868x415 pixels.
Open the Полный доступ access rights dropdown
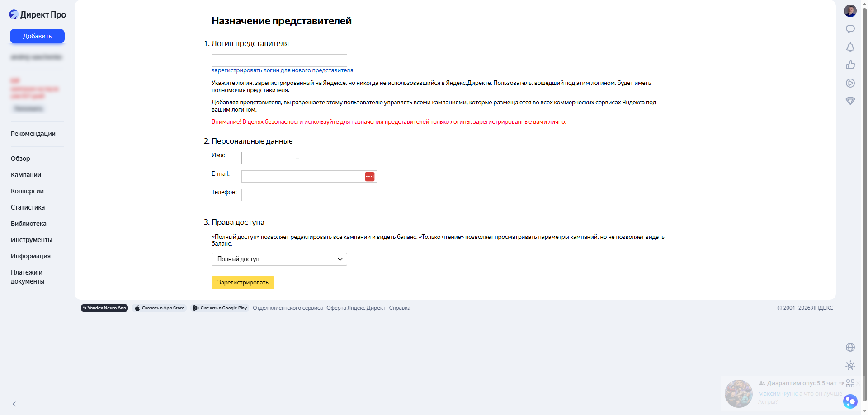(279, 259)
